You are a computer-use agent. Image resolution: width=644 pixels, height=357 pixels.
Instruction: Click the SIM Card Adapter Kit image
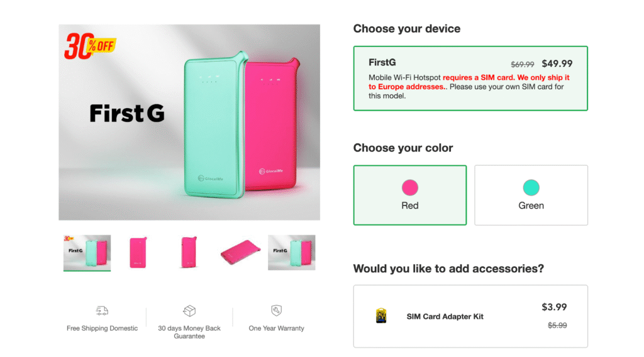coord(381,316)
